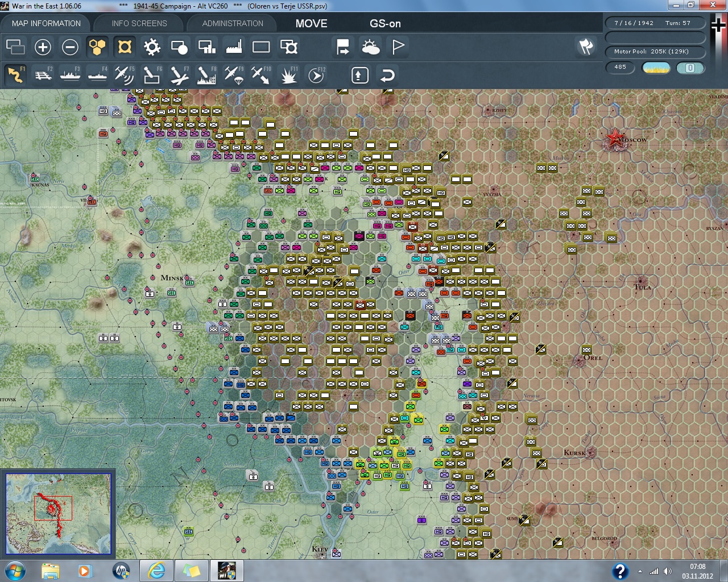This screenshot has height=582, width=728.
Task: Click the crossed flags icon
Action: [586, 47]
